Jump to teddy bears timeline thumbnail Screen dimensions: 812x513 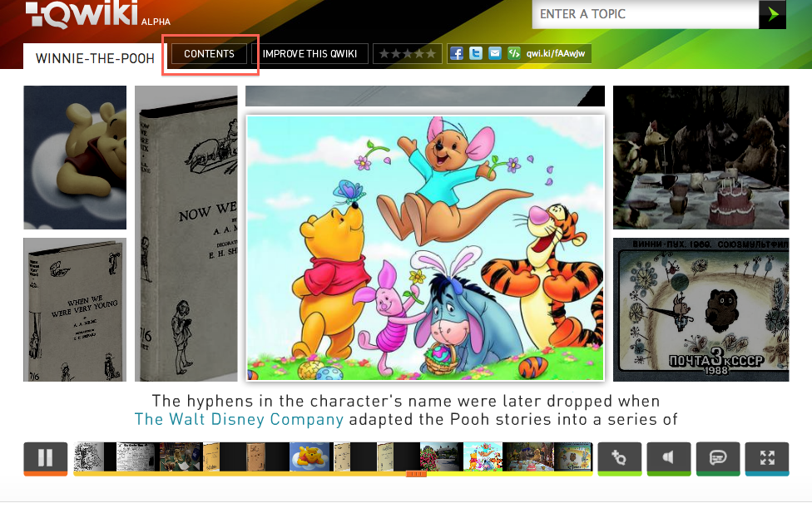(181, 456)
